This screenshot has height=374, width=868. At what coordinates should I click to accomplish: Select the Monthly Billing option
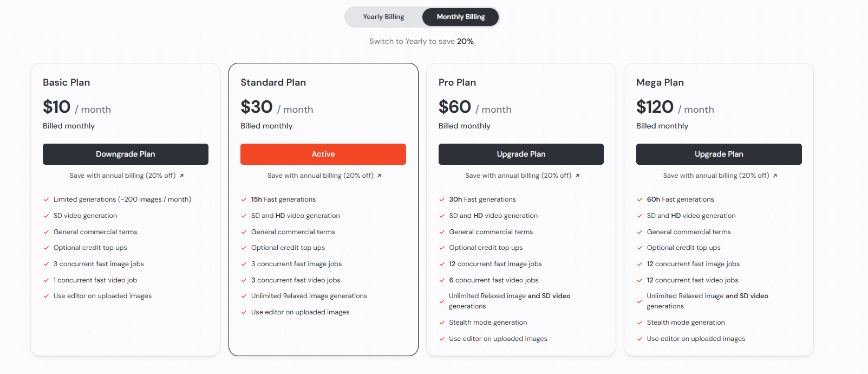click(x=460, y=17)
